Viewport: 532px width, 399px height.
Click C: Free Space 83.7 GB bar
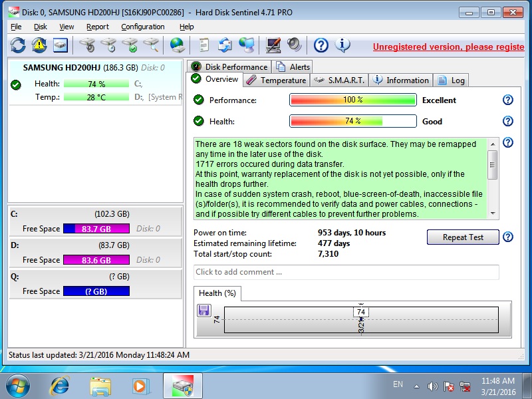96,229
